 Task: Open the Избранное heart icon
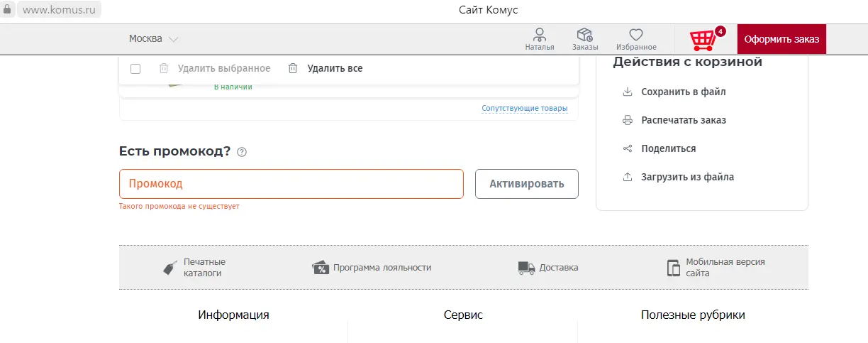(x=635, y=35)
